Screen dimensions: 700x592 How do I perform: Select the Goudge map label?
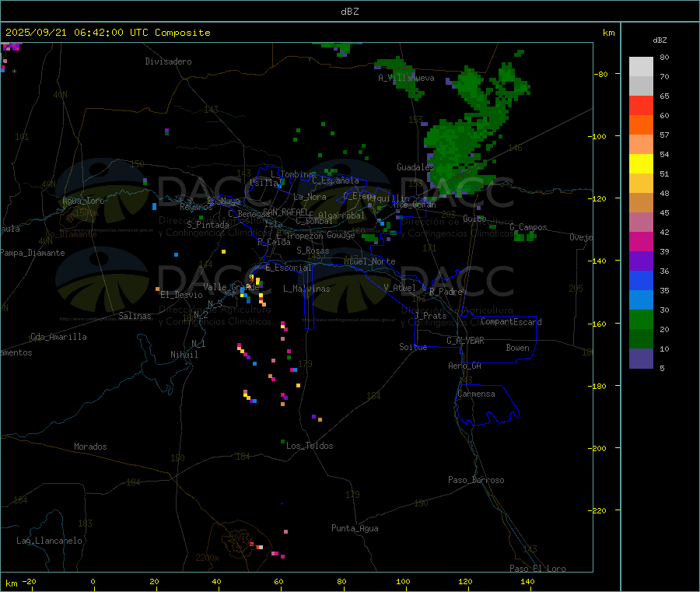coord(341,235)
